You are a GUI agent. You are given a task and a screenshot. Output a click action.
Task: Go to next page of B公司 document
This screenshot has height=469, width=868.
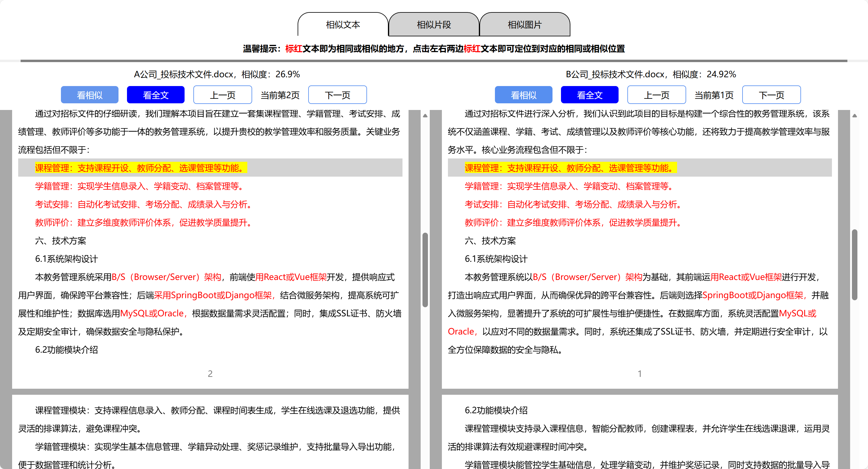click(771, 95)
